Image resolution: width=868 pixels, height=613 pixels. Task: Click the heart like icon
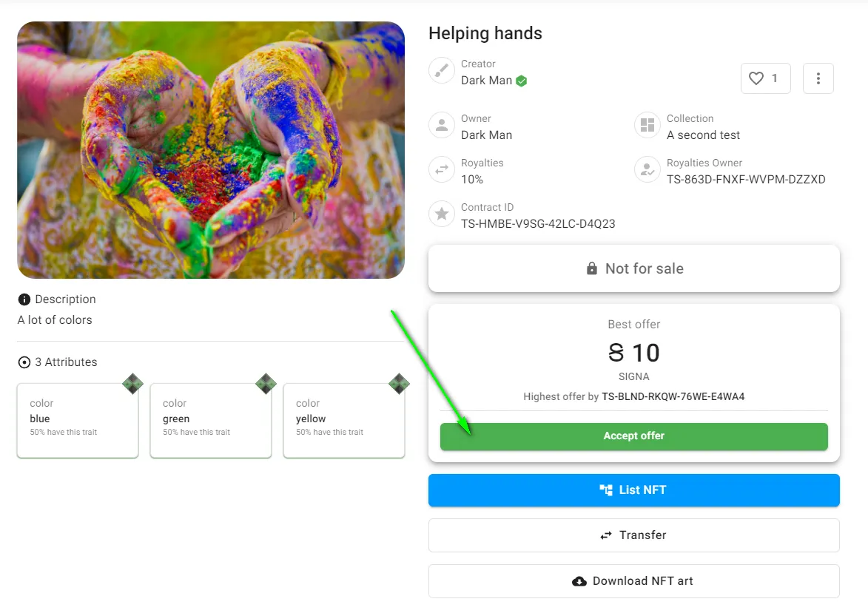756,78
